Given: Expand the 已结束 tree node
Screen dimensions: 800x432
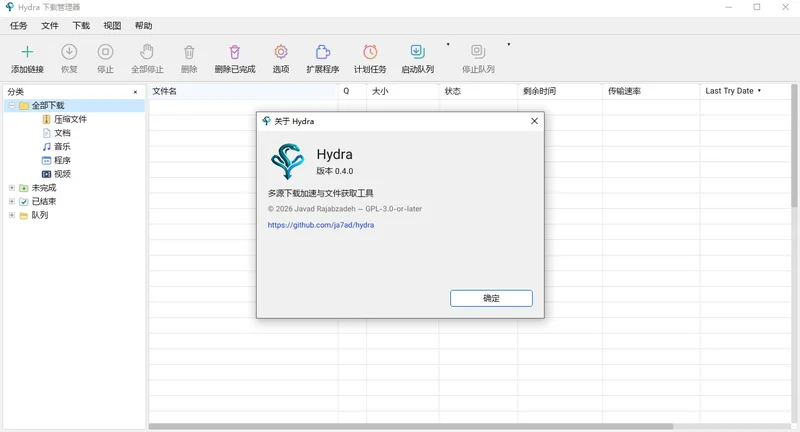Looking at the screenshot, I should (x=12, y=201).
